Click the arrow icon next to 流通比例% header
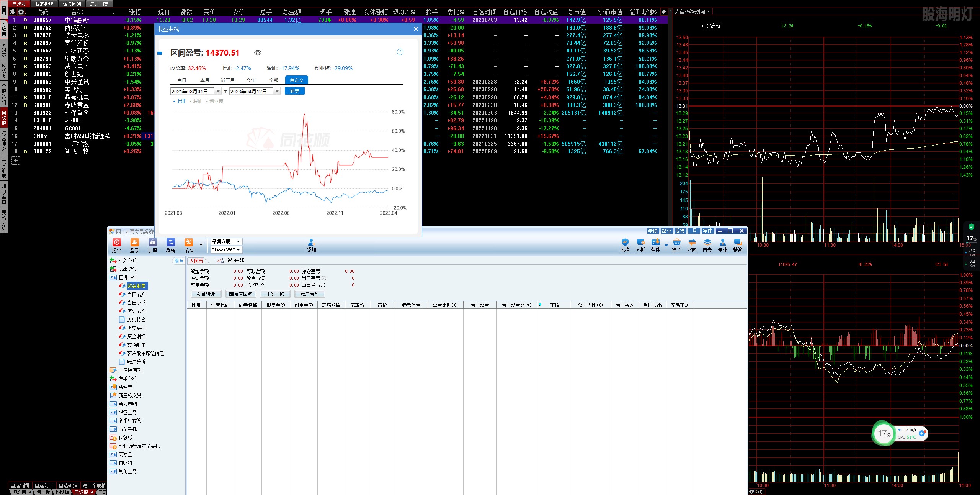The height and width of the screenshot is (495, 980). tap(664, 12)
